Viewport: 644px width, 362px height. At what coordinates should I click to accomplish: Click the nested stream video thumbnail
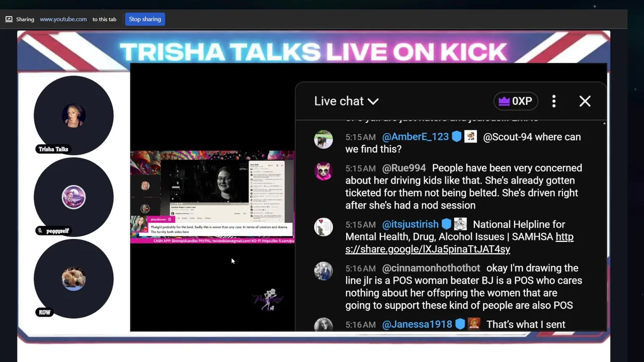(212, 197)
